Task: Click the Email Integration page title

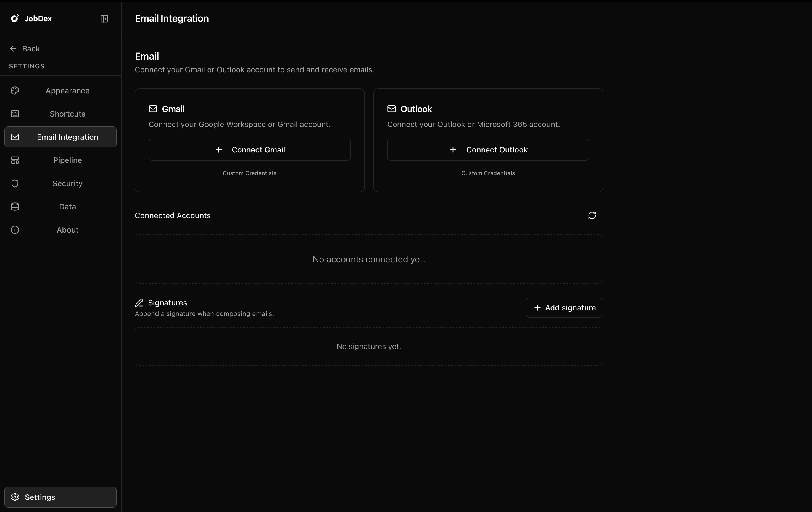Action: 172,19
